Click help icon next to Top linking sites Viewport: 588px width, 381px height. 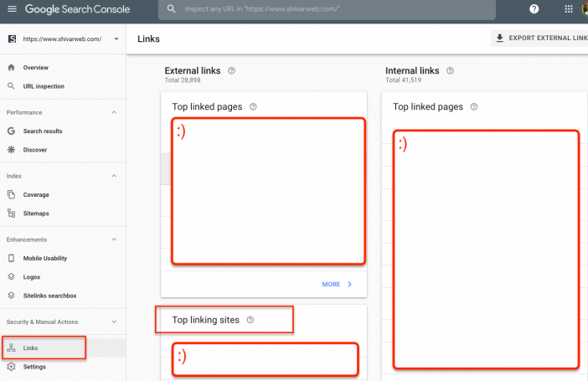pyautogui.click(x=250, y=320)
